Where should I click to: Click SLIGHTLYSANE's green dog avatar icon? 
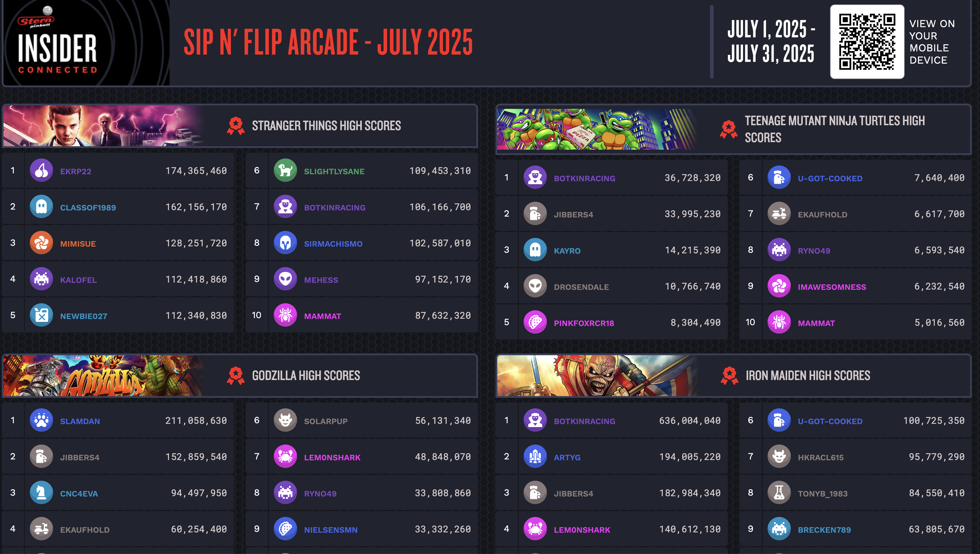(x=285, y=170)
